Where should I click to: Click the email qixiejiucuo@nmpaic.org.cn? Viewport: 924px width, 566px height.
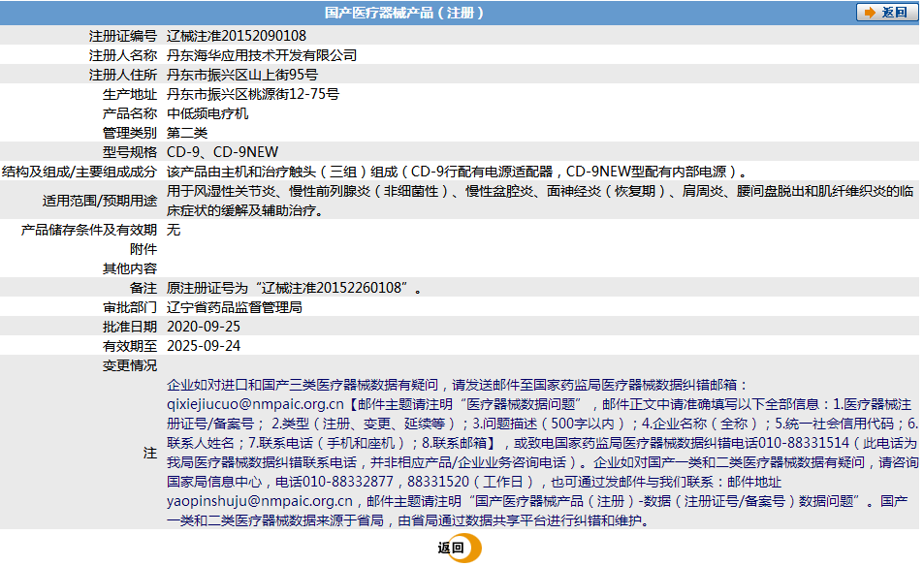tap(255, 404)
